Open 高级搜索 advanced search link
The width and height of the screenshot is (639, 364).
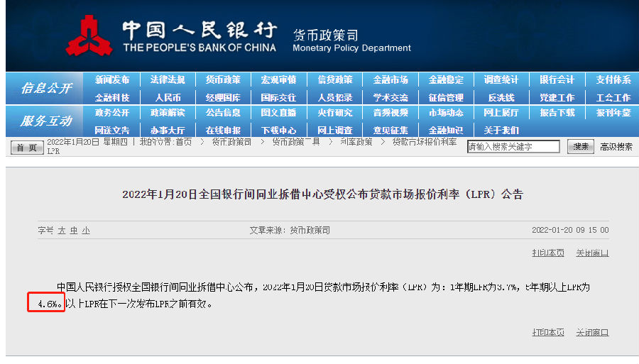[616, 147]
